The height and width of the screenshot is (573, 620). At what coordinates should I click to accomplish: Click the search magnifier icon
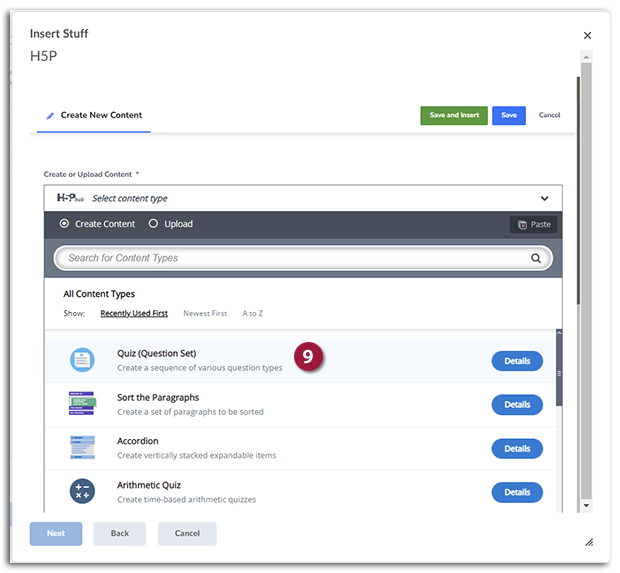[536, 258]
